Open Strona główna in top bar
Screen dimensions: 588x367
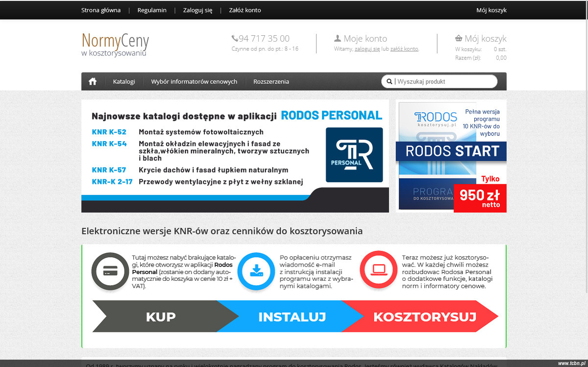coord(101,10)
